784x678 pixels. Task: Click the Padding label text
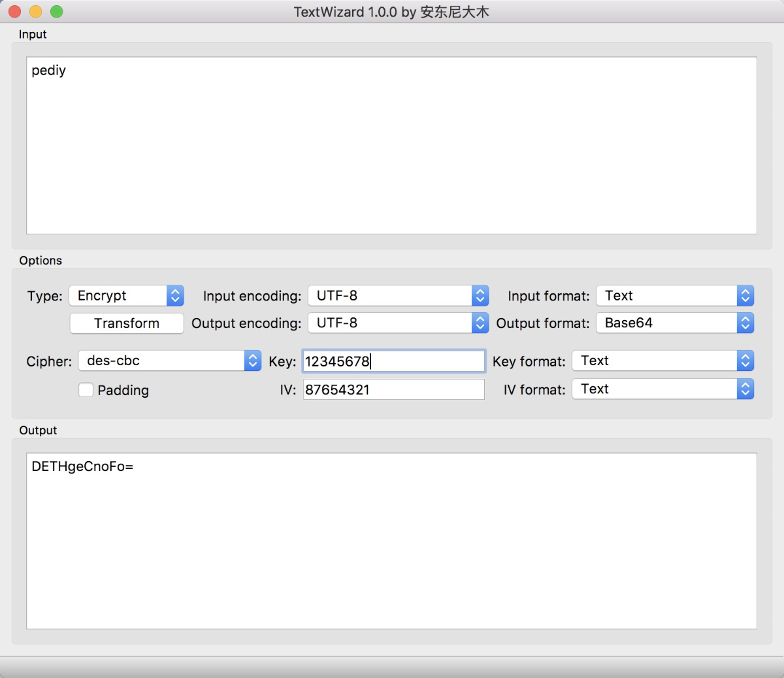pos(123,391)
